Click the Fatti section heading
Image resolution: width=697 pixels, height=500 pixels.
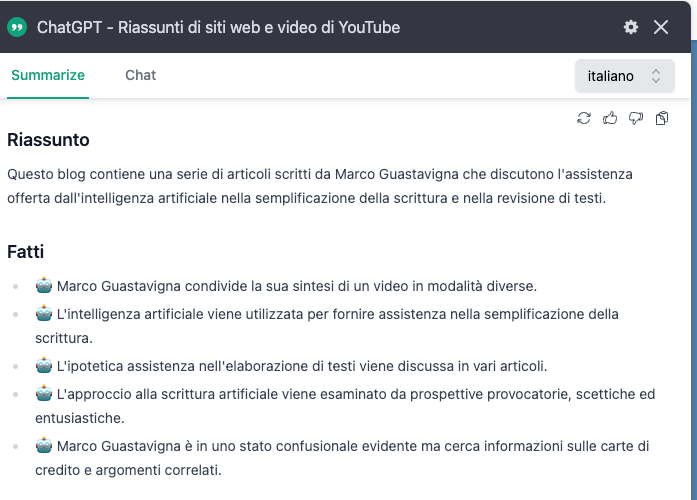pos(25,252)
